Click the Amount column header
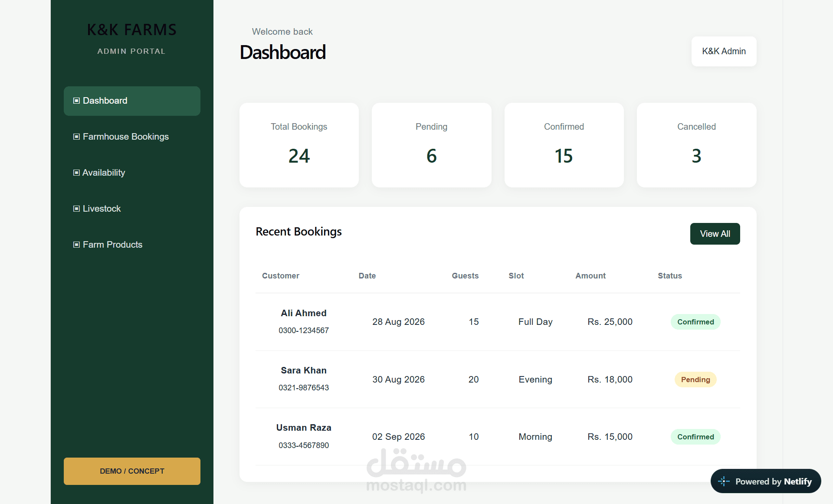The width and height of the screenshot is (833, 504). (x=590, y=276)
